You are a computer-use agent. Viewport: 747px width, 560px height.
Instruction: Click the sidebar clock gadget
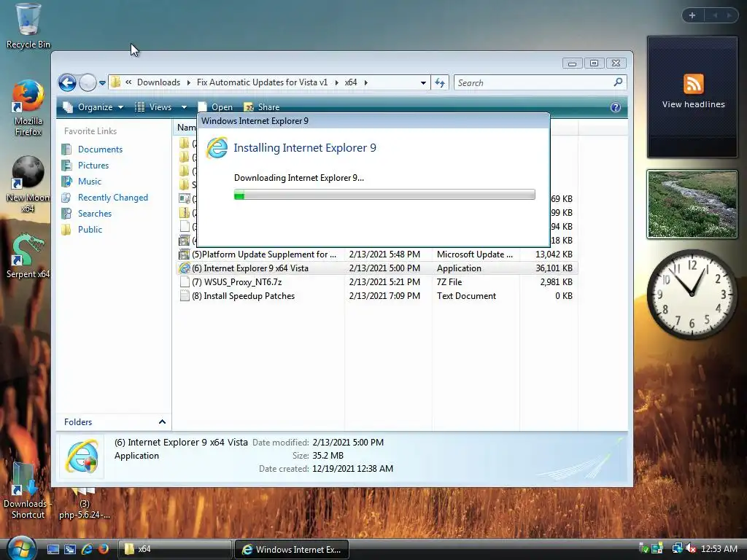point(692,293)
